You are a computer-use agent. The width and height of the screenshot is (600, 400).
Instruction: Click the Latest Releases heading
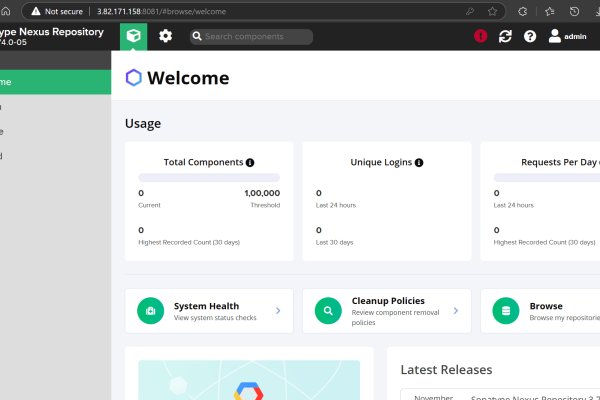click(x=446, y=370)
